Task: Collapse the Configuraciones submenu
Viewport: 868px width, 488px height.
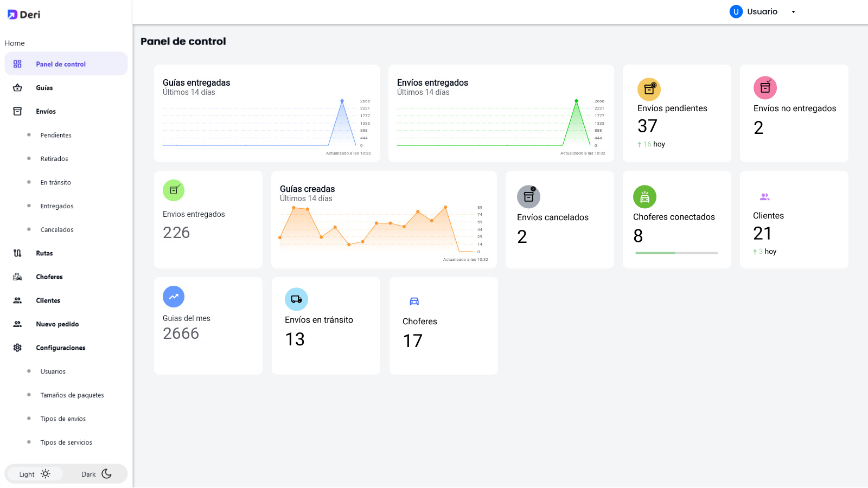Action: [x=60, y=348]
